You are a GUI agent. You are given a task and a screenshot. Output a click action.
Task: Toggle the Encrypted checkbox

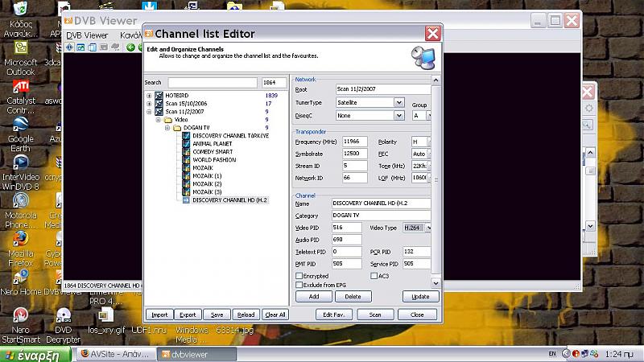299,276
